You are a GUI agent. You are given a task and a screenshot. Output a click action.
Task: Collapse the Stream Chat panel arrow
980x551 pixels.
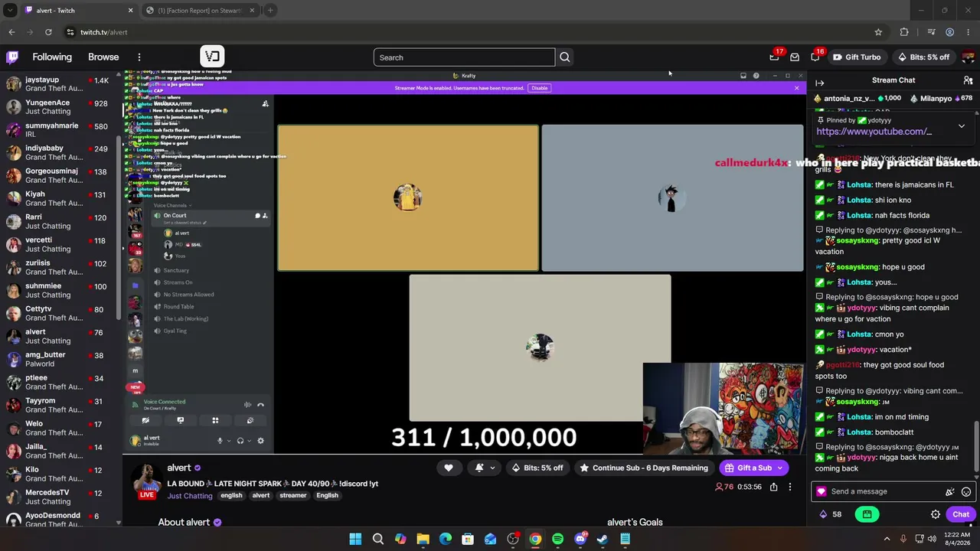(820, 83)
